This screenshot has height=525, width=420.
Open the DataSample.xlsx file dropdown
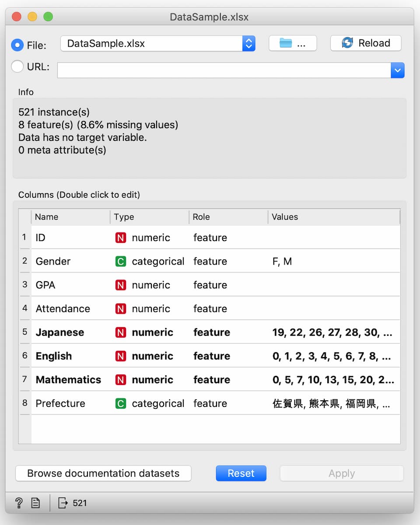tap(248, 43)
